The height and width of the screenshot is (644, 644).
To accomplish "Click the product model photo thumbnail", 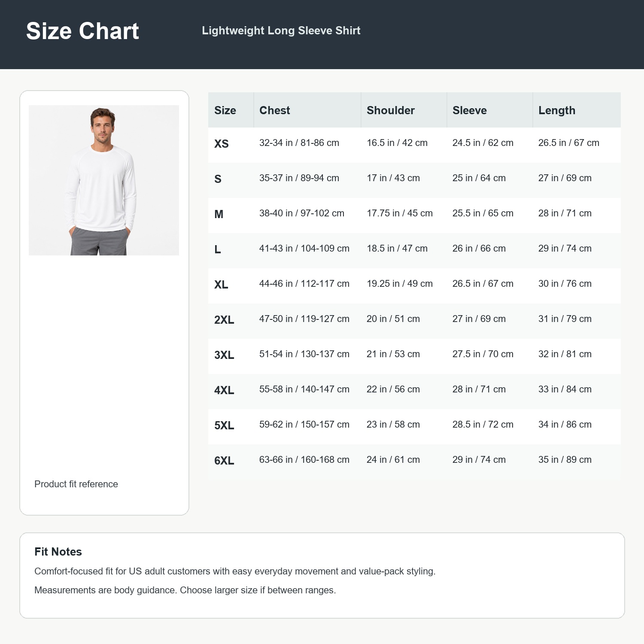I will tap(104, 180).
